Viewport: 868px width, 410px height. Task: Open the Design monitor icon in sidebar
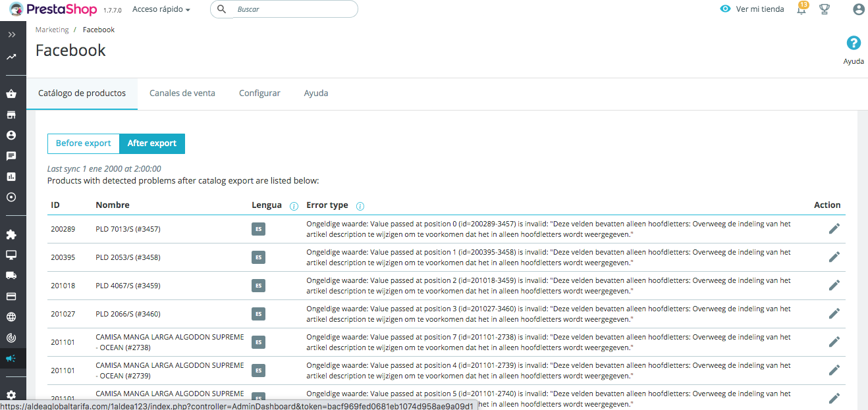coord(11,255)
